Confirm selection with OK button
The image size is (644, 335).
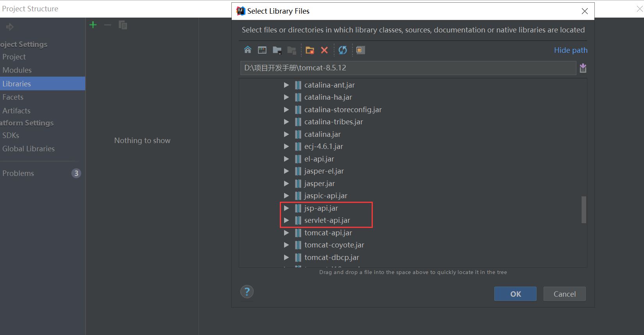coord(515,294)
